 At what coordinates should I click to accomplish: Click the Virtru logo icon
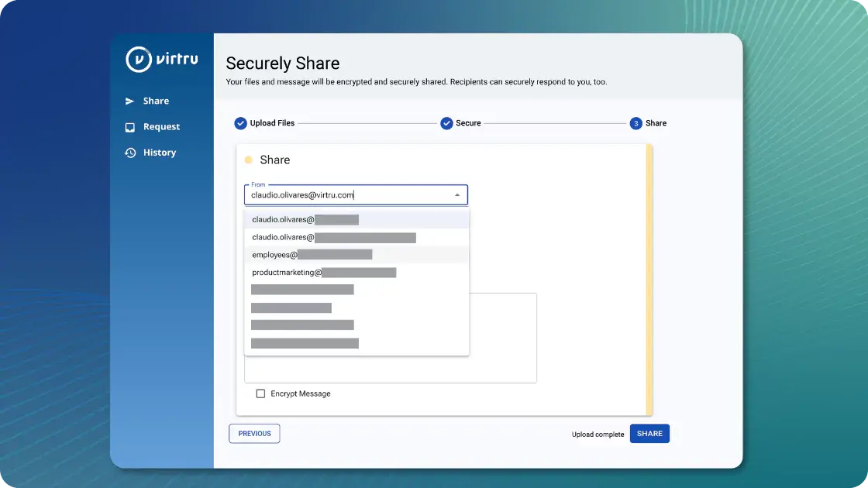pos(138,60)
